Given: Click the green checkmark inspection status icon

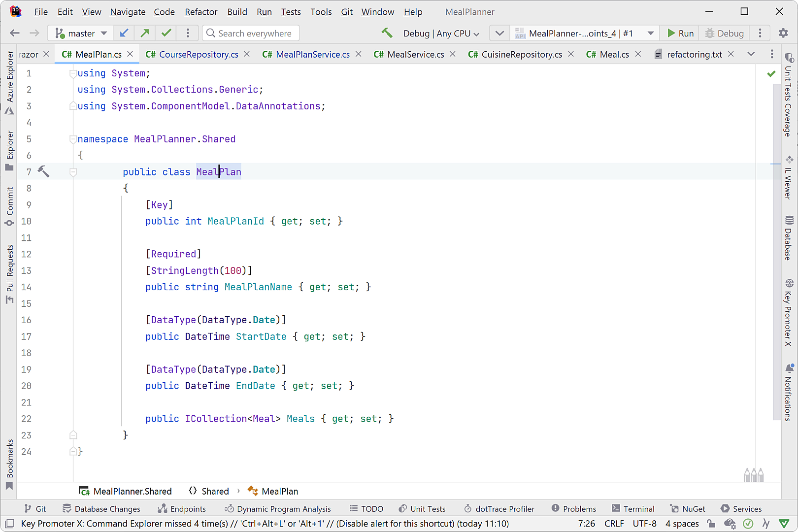Looking at the screenshot, I should pyautogui.click(x=771, y=74).
